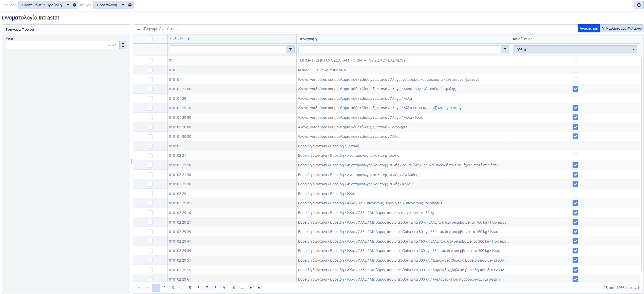
Task: Go to first page in pager
Action: (139, 288)
